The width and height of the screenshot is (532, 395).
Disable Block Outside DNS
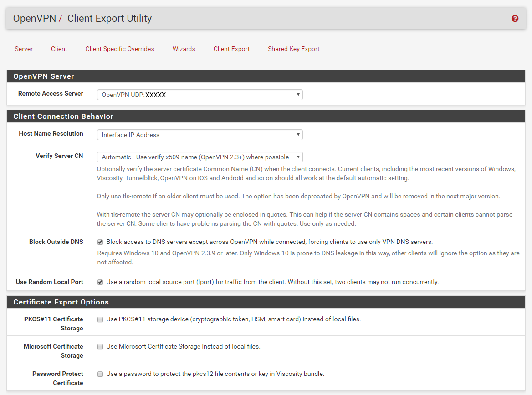100,242
